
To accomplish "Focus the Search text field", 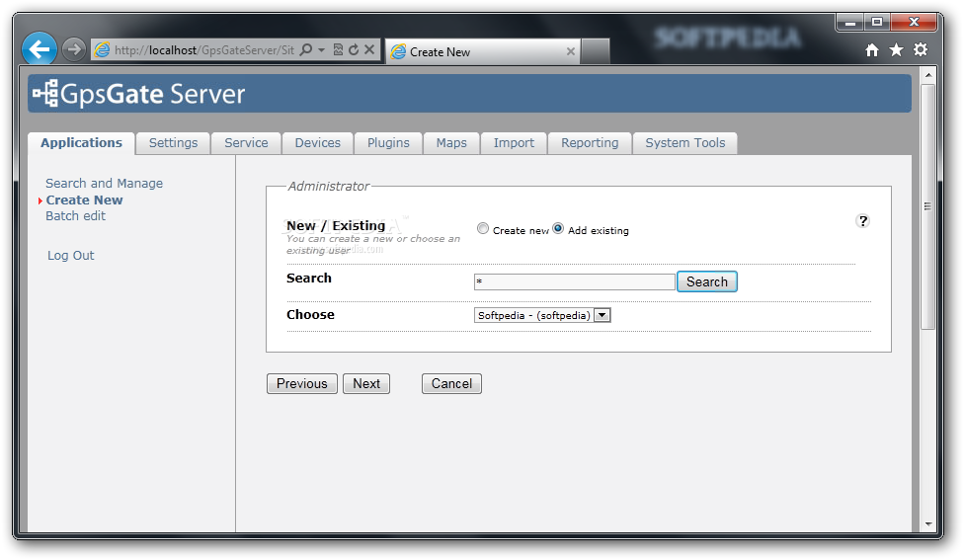I will pos(574,281).
